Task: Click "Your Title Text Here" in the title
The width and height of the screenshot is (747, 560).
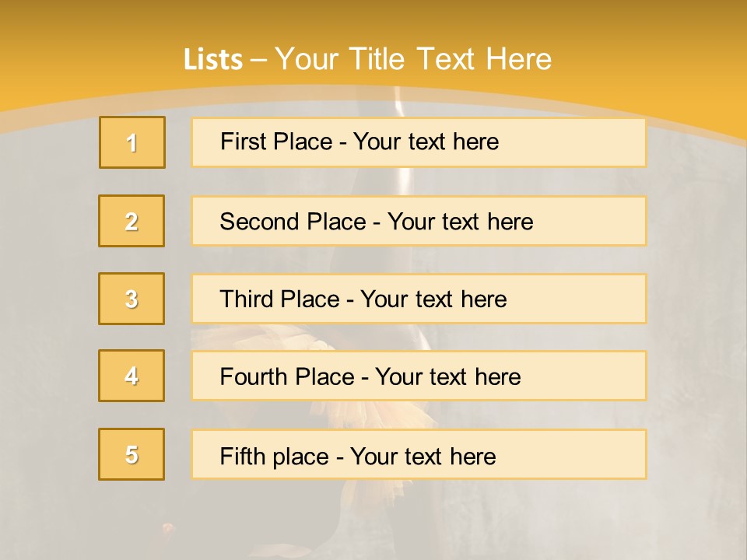Action: pos(413,59)
